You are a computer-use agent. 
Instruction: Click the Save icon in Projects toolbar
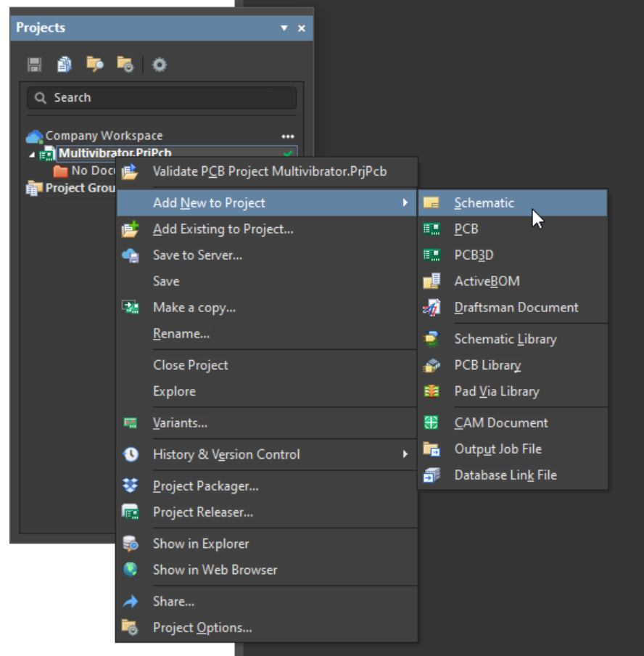pyautogui.click(x=34, y=65)
